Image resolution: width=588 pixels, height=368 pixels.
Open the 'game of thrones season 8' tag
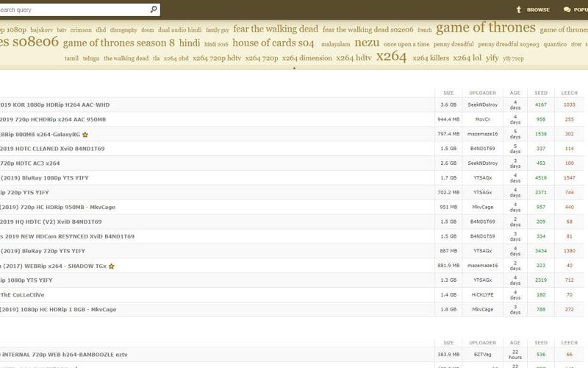(x=119, y=43)
